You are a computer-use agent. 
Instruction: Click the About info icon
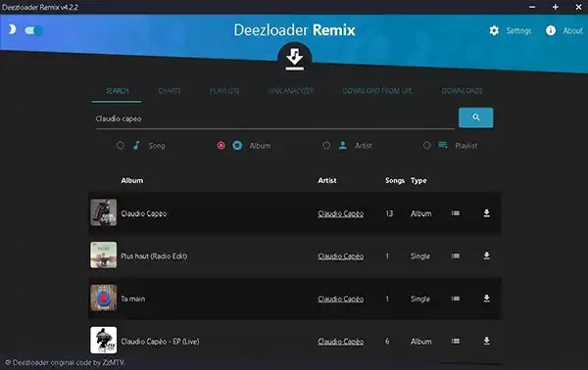coord(551,30)
